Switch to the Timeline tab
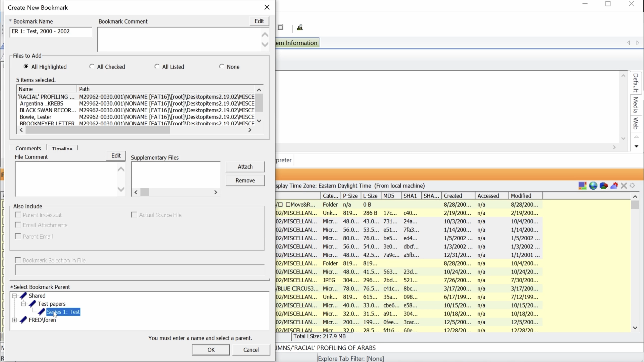644x362 pixels. pyautogui.click(x=62, y=148)
